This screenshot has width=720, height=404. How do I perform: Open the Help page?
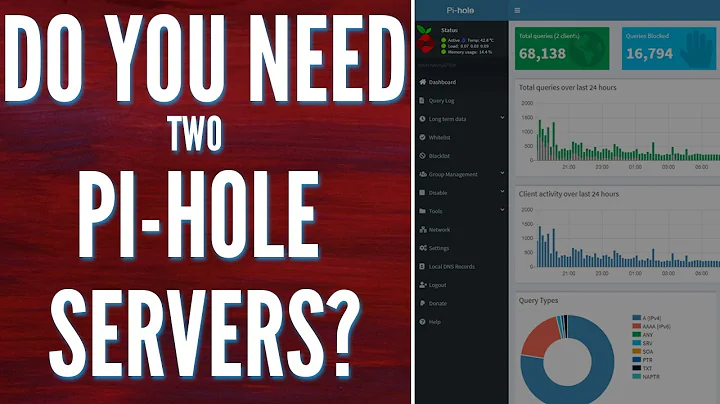430,322
